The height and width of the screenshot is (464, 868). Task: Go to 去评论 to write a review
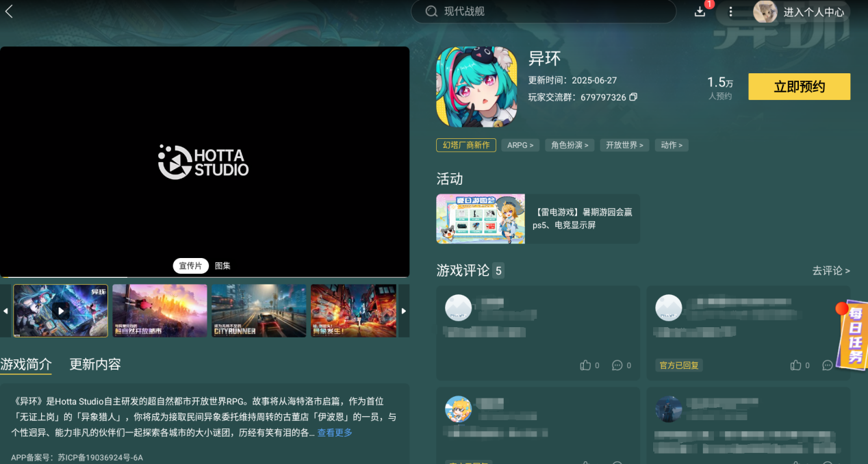pyautogui.click(x=830, y=271)
